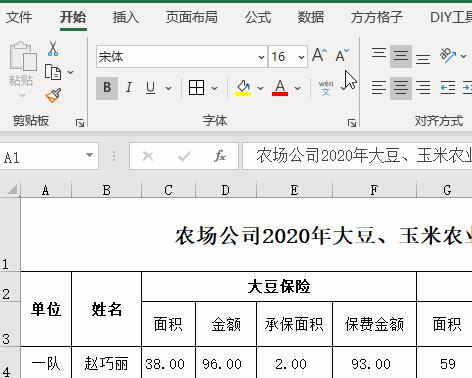Viewport: 472px width, 378px height.
Task: Open the font name dropdown
Action: tap(261, 57)
